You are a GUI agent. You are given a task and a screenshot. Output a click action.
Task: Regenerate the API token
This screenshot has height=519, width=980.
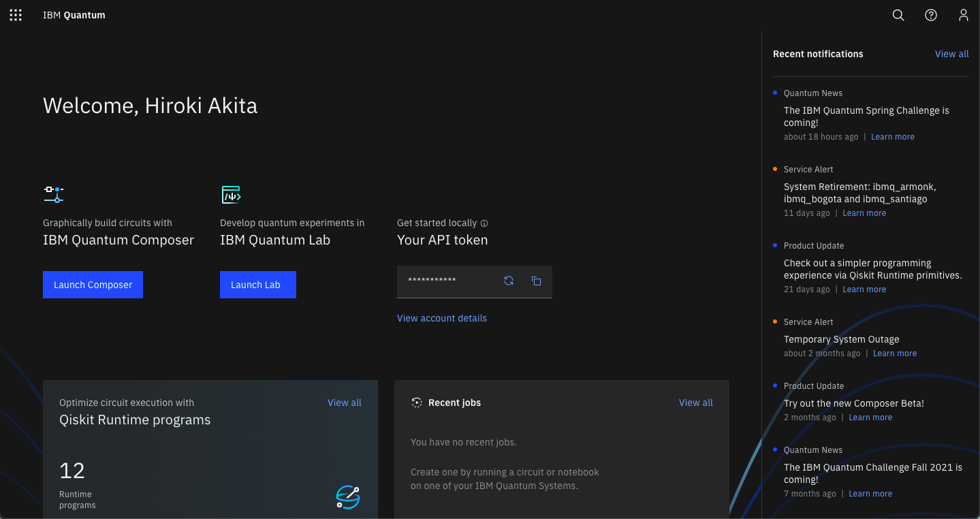click(509, 281)
